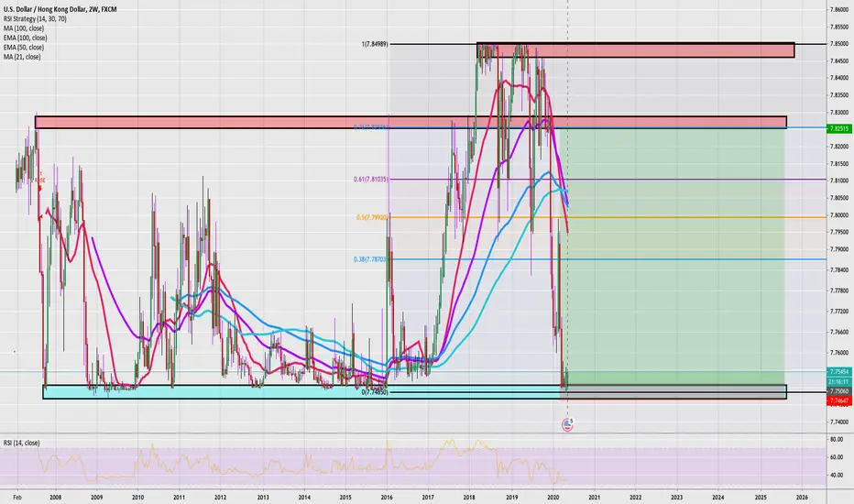Click the 2020 year label on time axis
The width and height of the screenshot is (854, 504).
click(x=553, y=498)
